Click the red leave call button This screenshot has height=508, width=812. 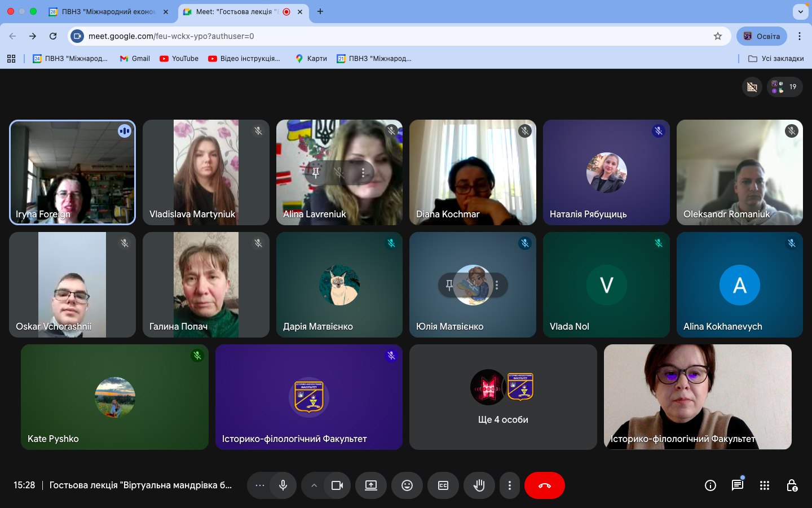544,485
